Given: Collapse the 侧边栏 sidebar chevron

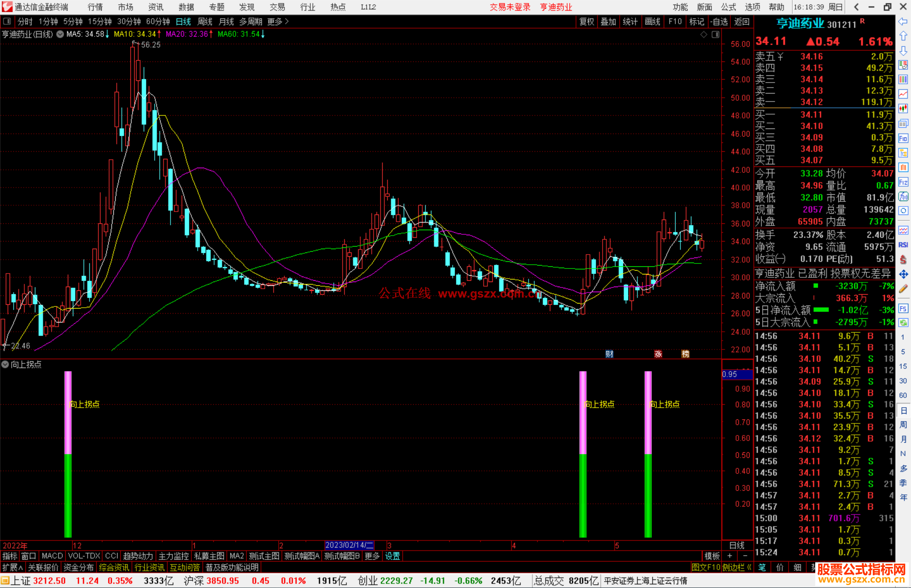Looking at the screenshot, I should point(737,567).
